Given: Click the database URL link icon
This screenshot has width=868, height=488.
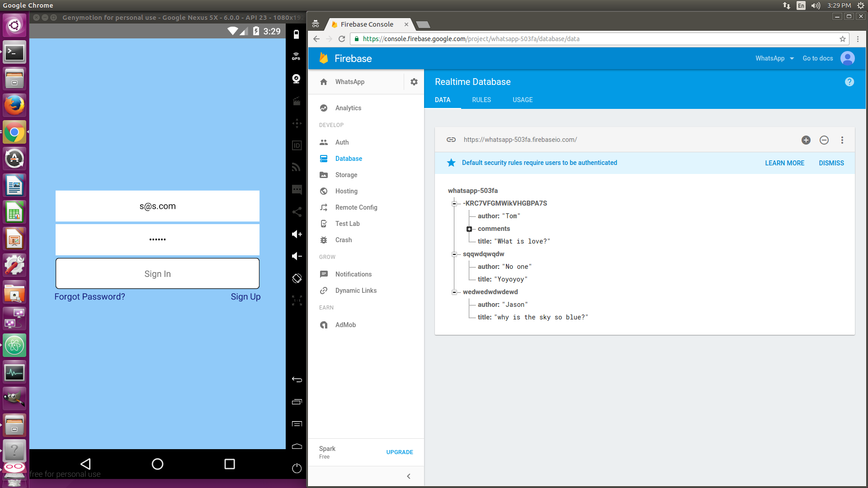Looking at the screenshot, I should pos(451,140).
